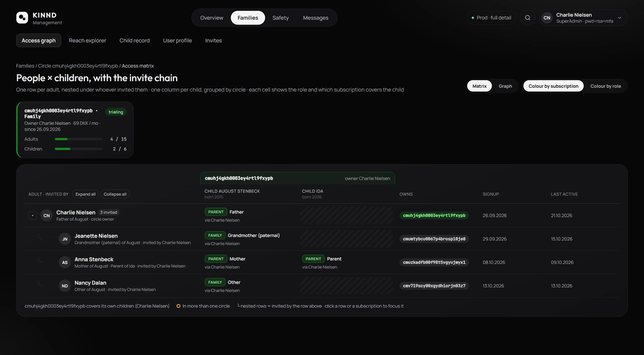Click the Families breadcrumb link
This screenshot has width=644, height=355.
[25, 66]
